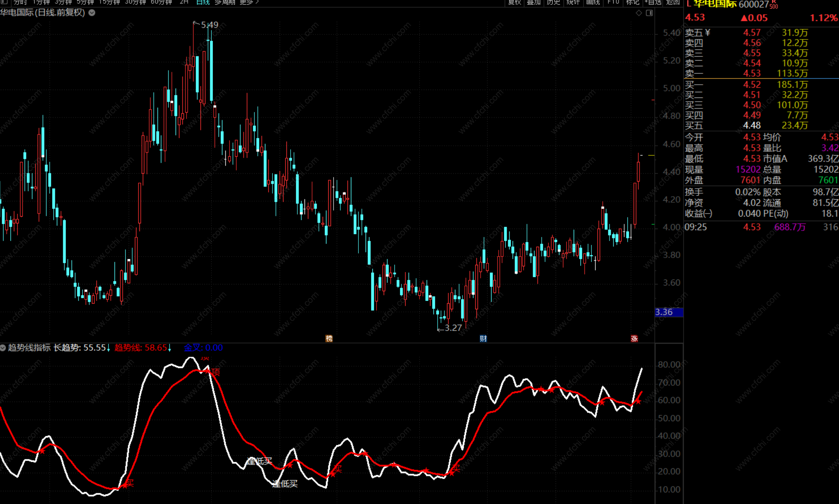Open the 华电国际 chart title dropdown arrow
This screenshot has height=504, width=839.
(x=92, y=12)
